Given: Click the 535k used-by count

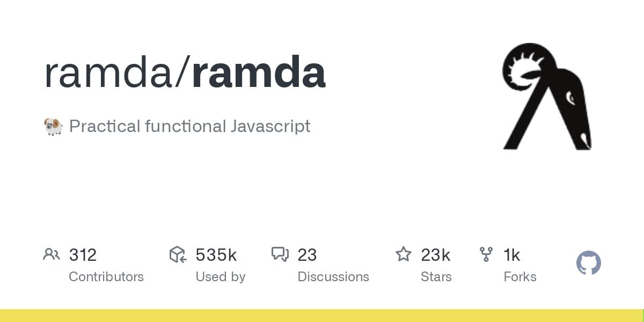Looking at the screenshot, I should tap(216, 255).
